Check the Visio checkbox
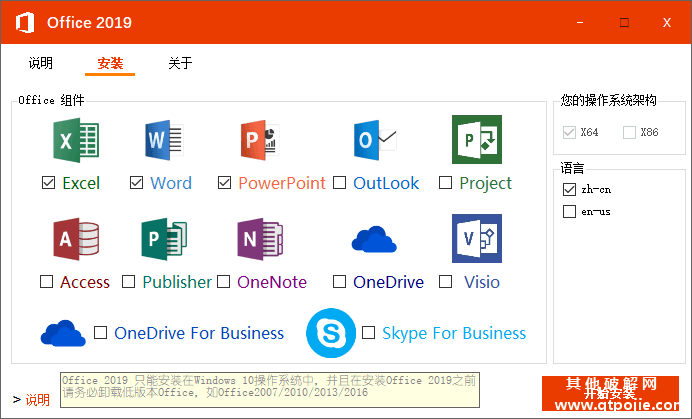The height and width of the screenshot is (419, 692). point(445,281)
